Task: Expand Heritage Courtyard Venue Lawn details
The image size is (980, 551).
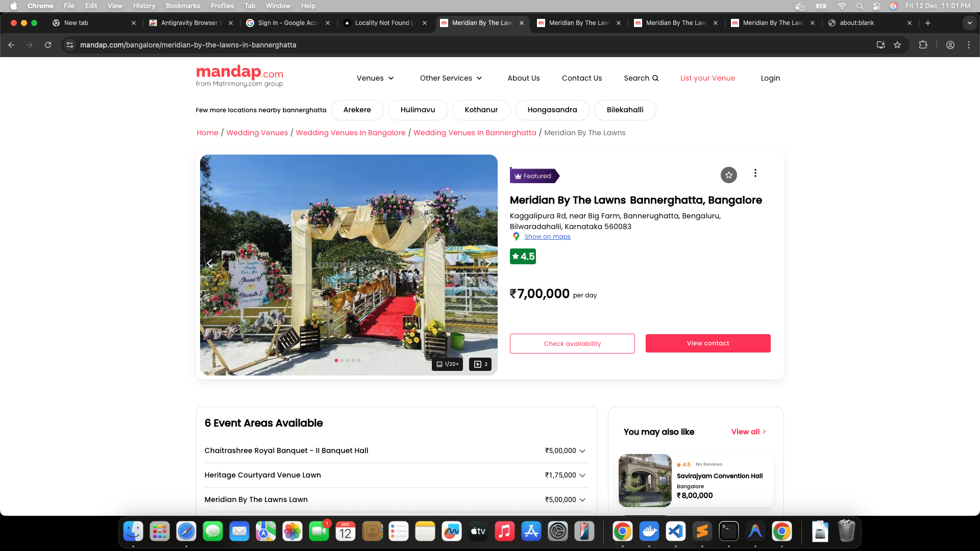Action: 582,475
